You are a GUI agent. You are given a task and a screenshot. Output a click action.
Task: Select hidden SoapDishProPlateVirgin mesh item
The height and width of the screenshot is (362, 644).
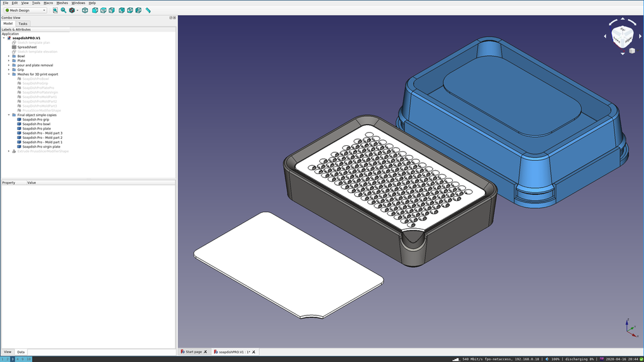tap(40, 92)
